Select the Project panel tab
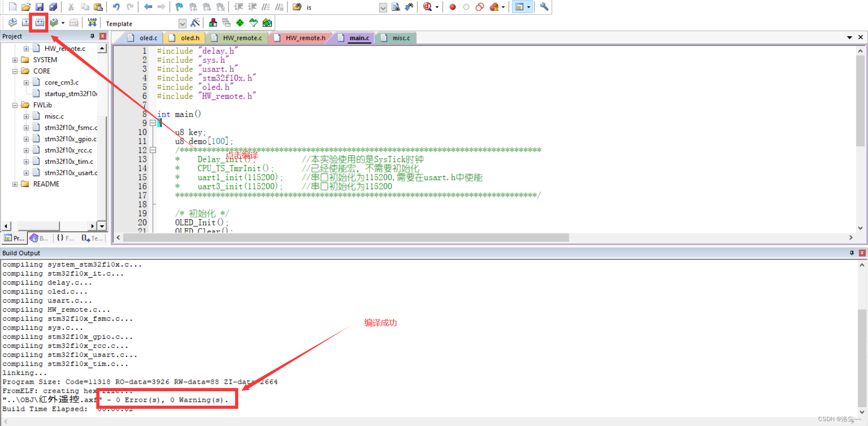Viewport: 868px width, 426px height. click(14, 238)
